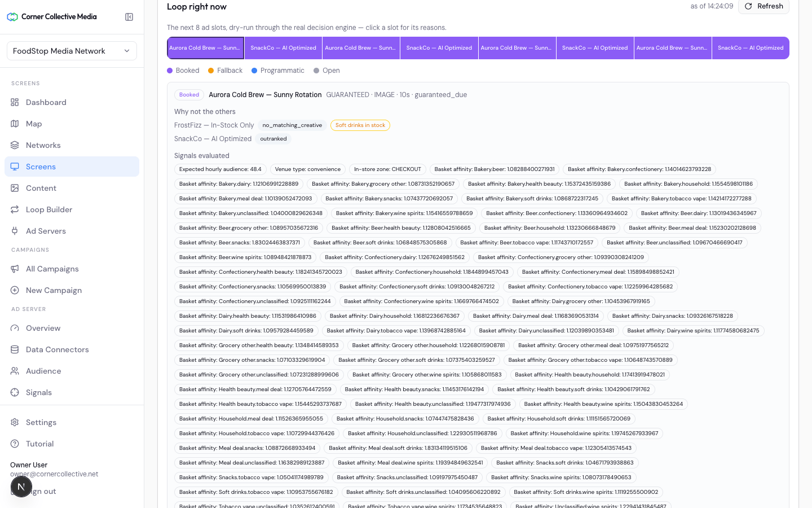Viewport: 812px width, 508px height.
Task: Click the round N avatar button
Action: pos(21,487)
